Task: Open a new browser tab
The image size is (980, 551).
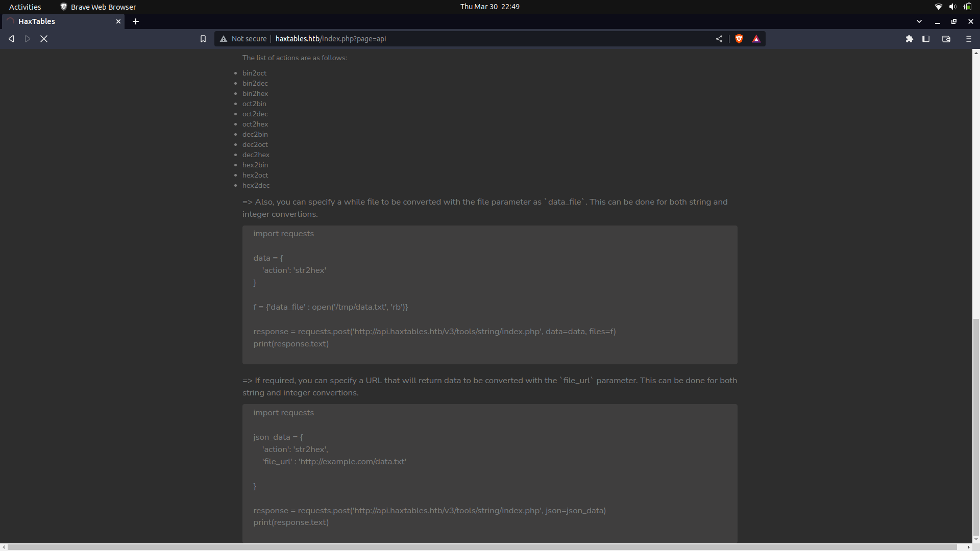Action: [x=135, y=21]
